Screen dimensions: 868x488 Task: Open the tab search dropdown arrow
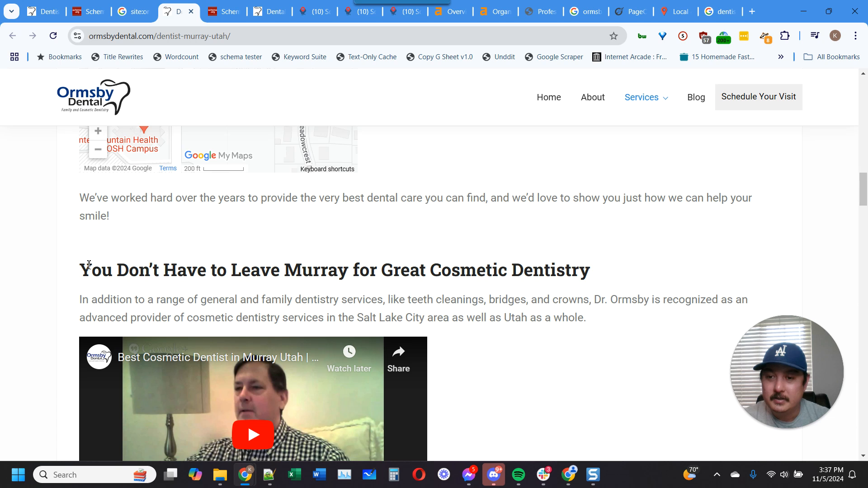click(11, 11)
